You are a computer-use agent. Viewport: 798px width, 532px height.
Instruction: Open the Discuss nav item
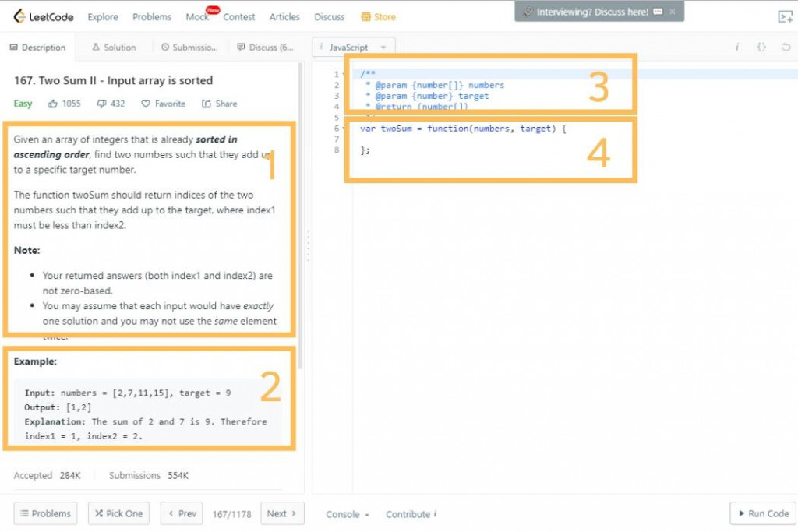(330, 17)
